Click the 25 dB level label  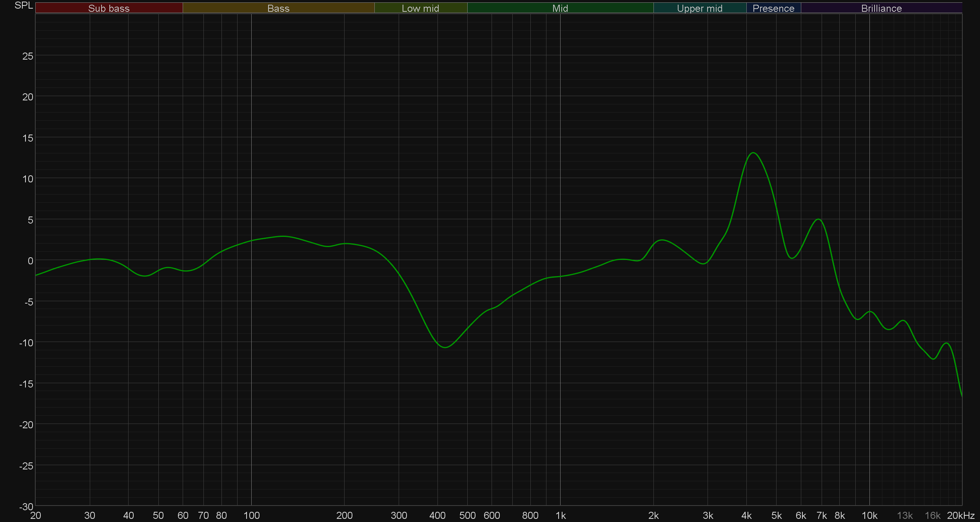[x=28, y=56]
